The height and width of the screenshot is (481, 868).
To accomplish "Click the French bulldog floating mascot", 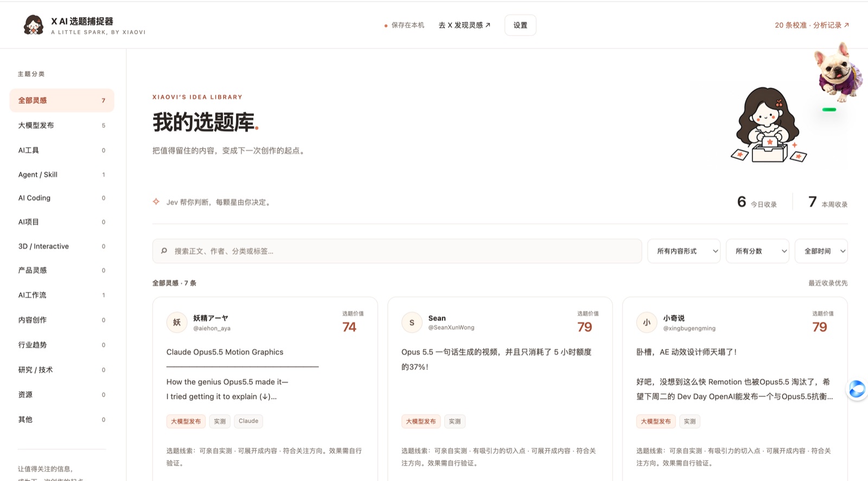I will click(x=839, y=72).
